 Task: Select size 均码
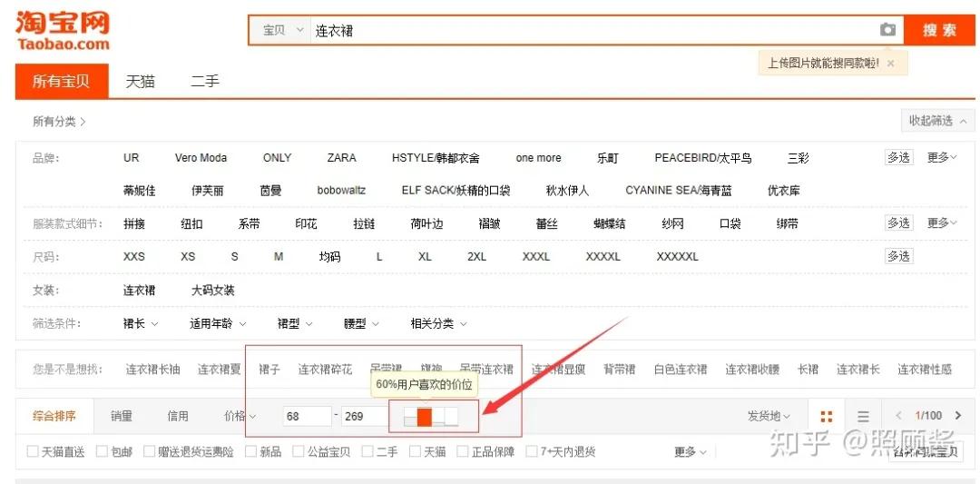click(330, 256)
